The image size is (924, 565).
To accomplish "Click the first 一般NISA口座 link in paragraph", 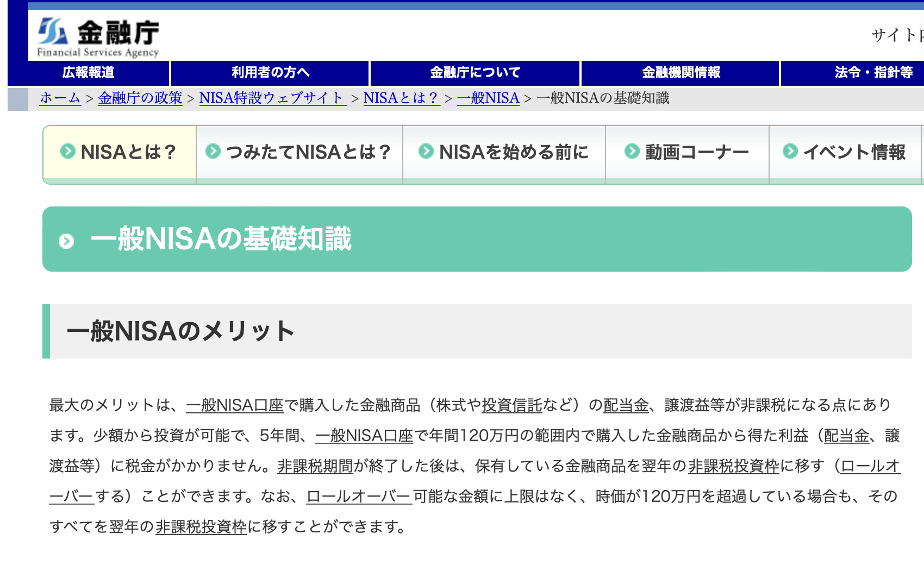I will pos(235,405).
